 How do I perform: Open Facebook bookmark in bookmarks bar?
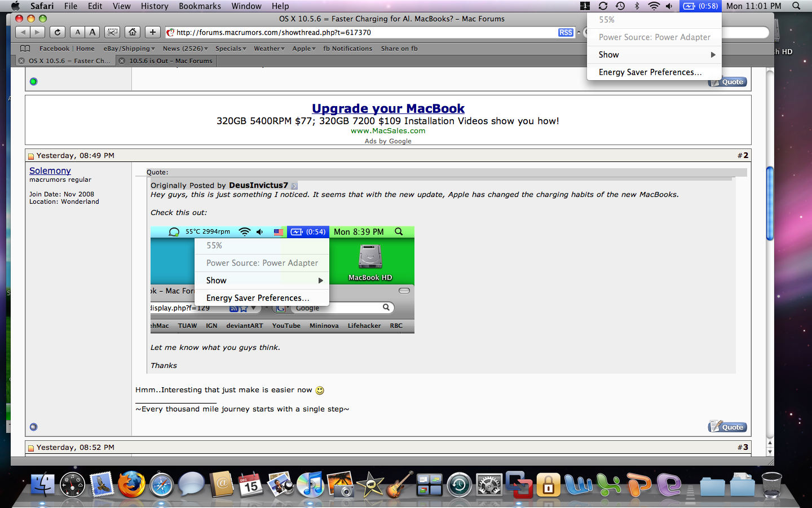(55, 49)
